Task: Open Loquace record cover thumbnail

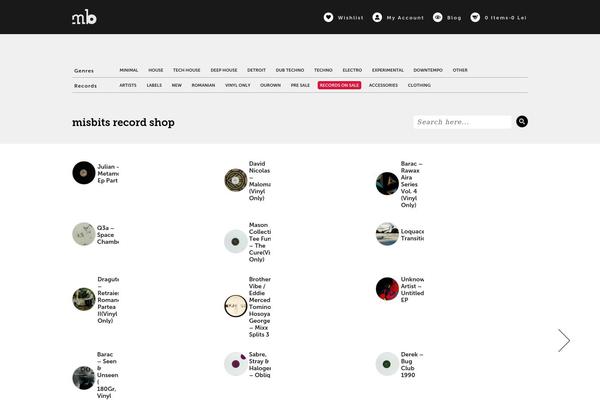Action: click(x=387, y=234)
